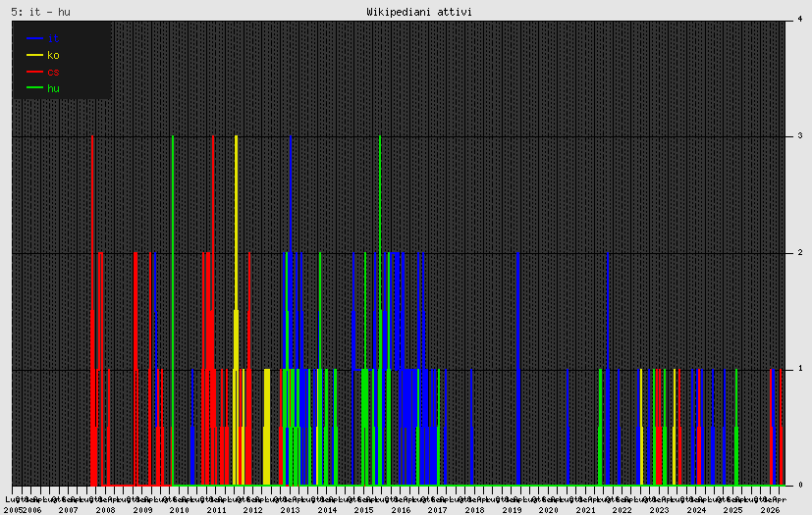Click the x-axis year label '2022'
Image resolution: width=812 pixels, height=515 pixels.
point(622,510)
